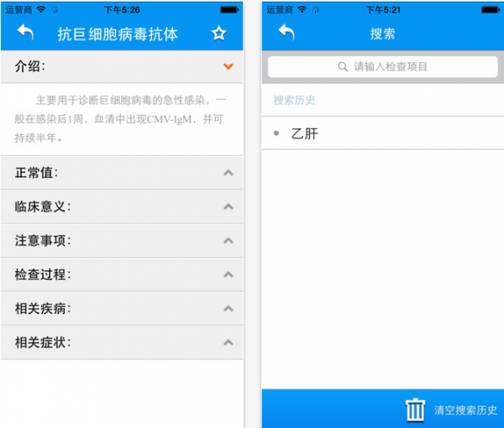
Task: Select 乙肝 from search history
Action: pos(304,133)
